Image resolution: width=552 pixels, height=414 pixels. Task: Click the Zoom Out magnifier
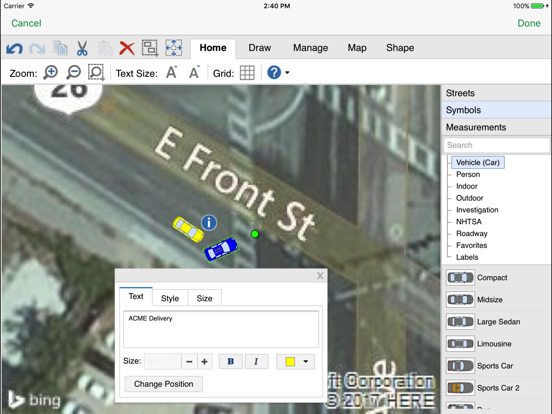tap(74, 73)
